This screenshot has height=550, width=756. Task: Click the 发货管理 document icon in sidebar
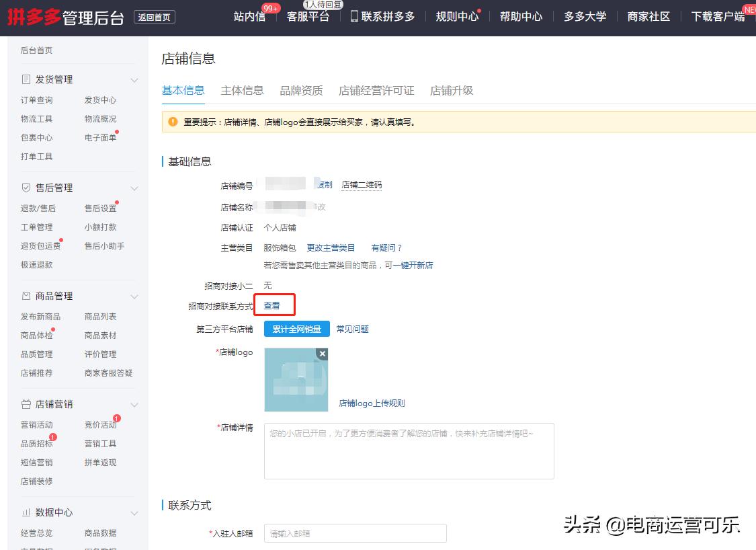[26, 79]
